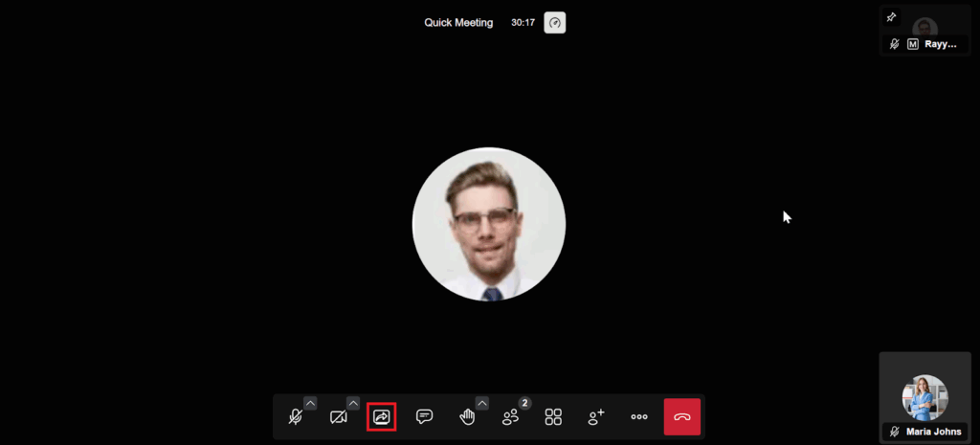Image resolution: width=980 pixels, height=445 pixels.
Task: Open the more actions menu (three dots)
Action: (639, 417)
